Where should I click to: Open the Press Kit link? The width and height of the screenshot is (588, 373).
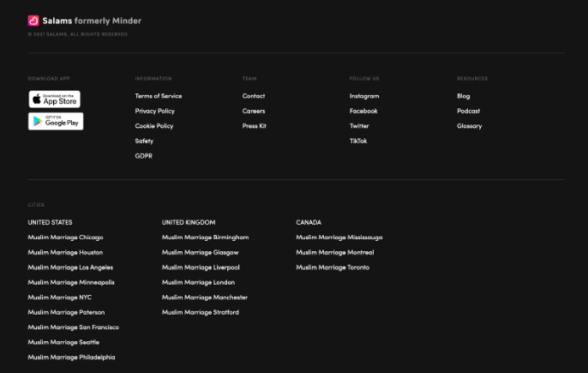pyautogui.click(x=255, y=126)
